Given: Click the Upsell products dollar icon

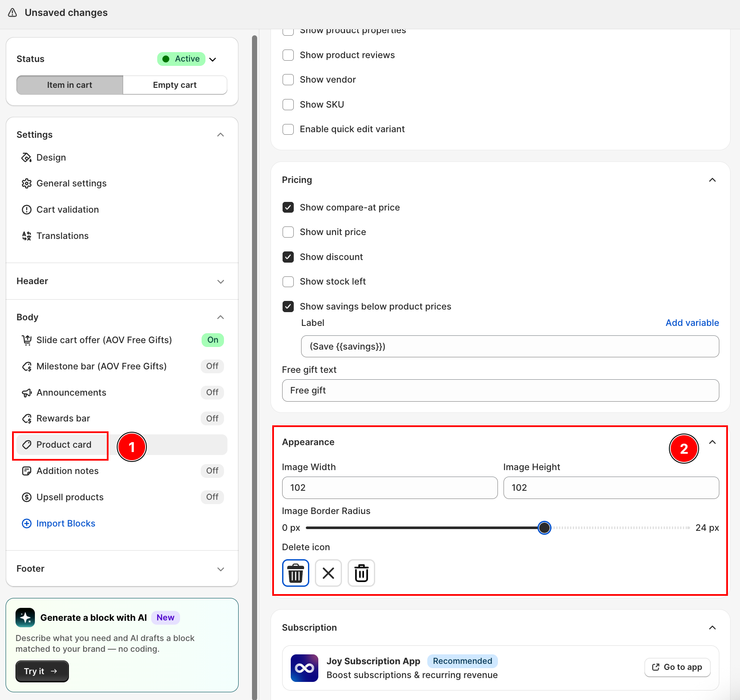Looking at the screenshot, I should pos(27,497).
